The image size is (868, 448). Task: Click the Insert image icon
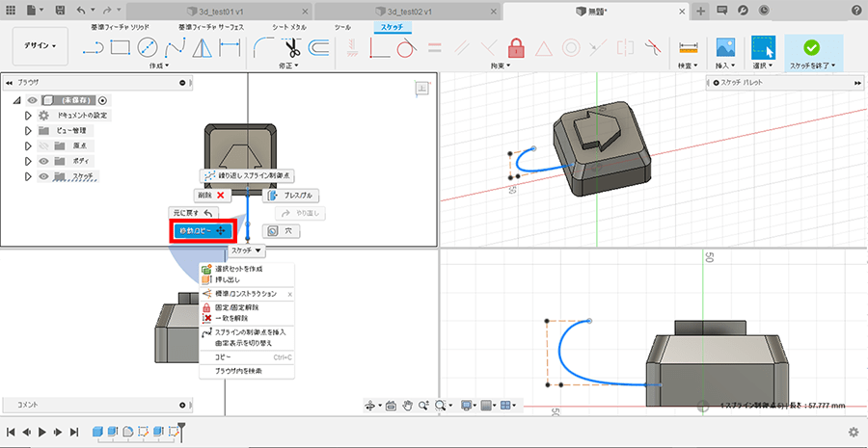pos(725,48)
